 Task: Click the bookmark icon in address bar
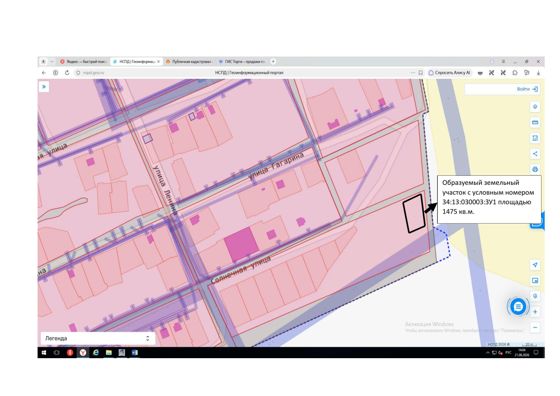coord(420,72)
